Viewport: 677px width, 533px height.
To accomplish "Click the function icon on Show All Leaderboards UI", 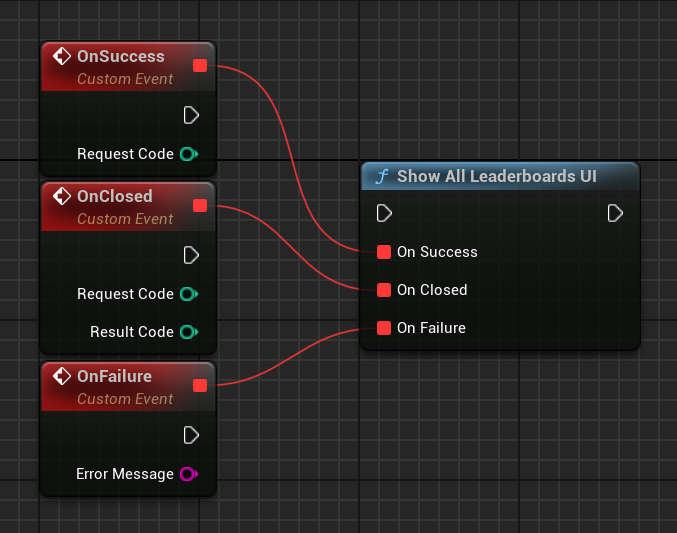I will point(381,177).
